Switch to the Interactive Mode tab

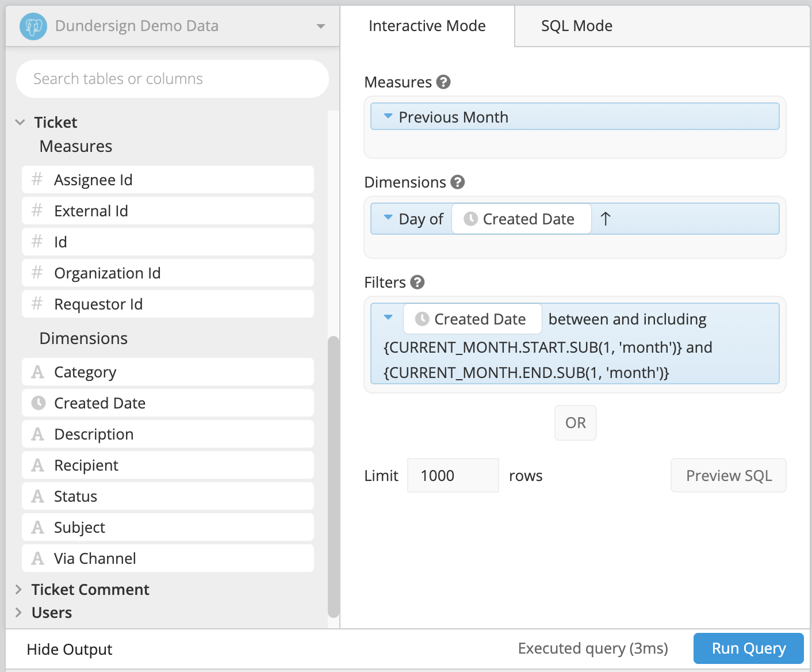pyautogui.click(x=427, y=26)
